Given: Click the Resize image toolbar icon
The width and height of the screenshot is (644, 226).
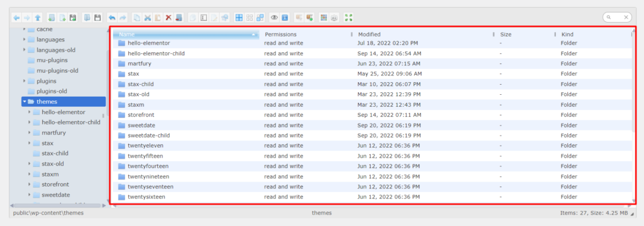Looking at the screenshot, I should (x=225, y=18).
